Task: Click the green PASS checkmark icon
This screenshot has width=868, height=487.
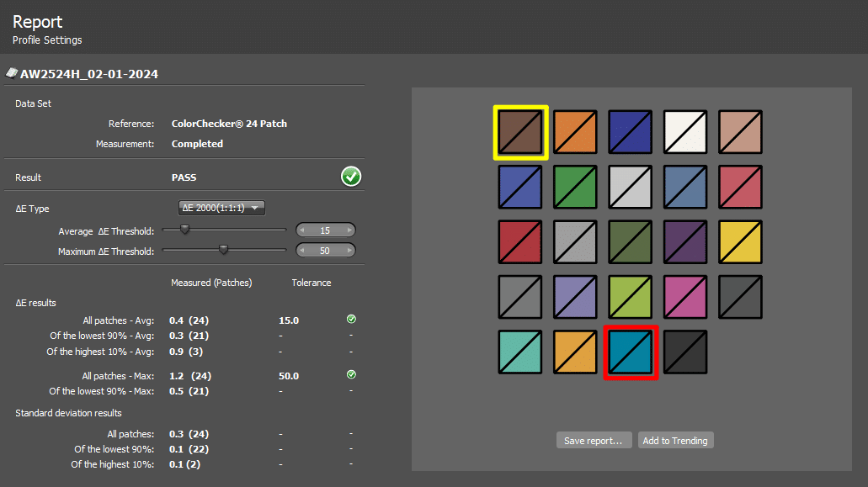Action: pyautogui.click(x=351, y=177)
